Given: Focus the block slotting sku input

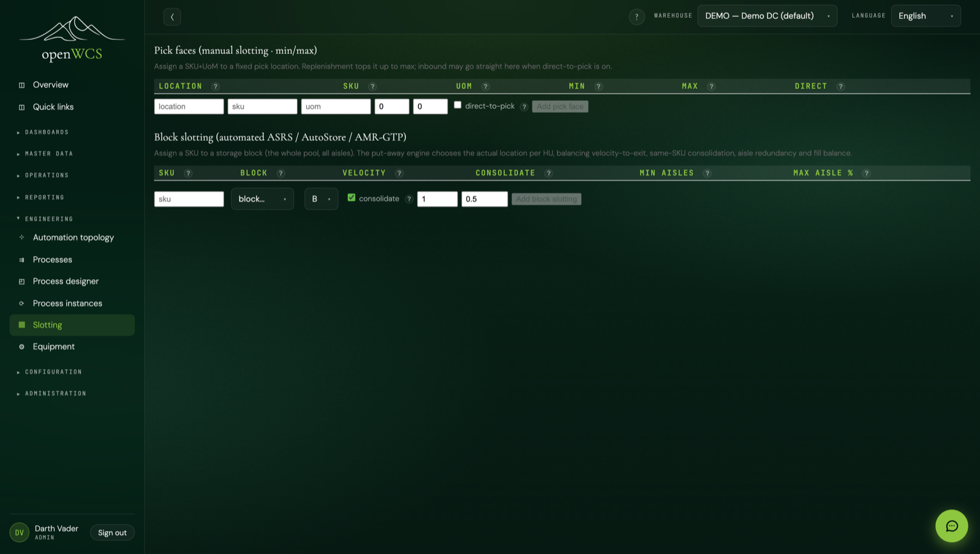Looking at the screenshot, I should tap(189, 199).
